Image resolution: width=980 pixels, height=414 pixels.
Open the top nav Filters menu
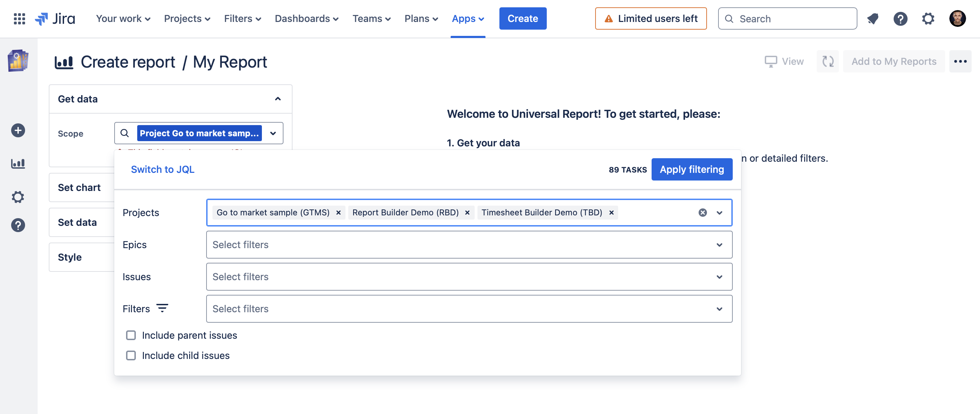242,19
